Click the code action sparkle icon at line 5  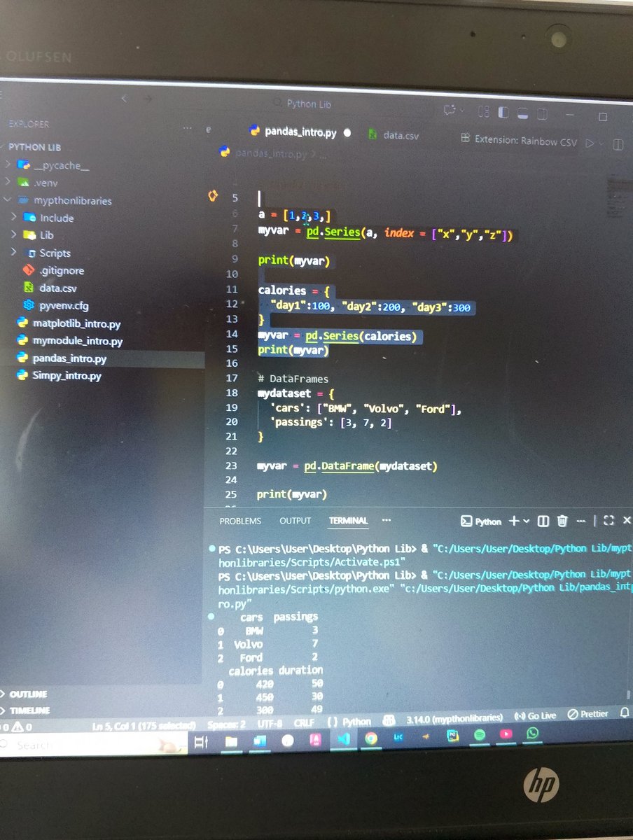click(213, 197)
